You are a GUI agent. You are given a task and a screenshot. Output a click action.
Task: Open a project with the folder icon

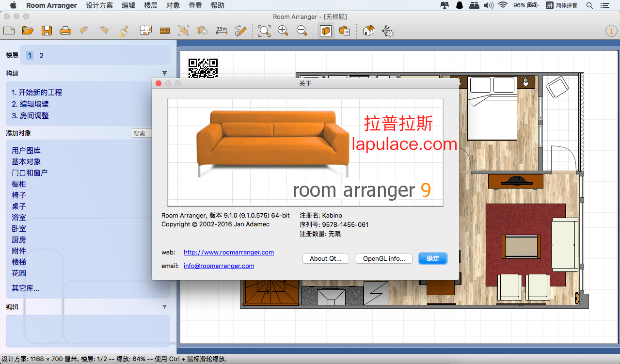(28, 31)
